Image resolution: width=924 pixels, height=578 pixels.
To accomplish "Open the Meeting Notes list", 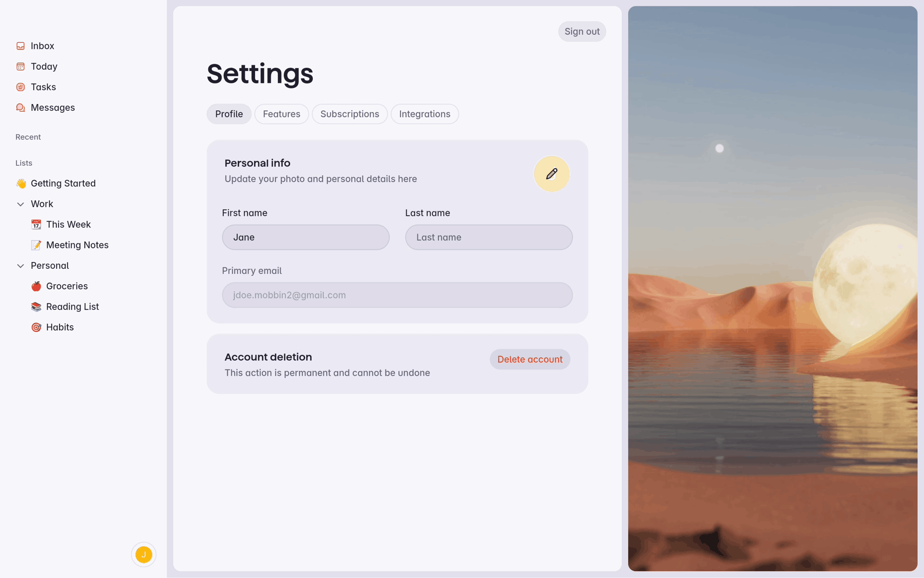I will click(77, 245).
